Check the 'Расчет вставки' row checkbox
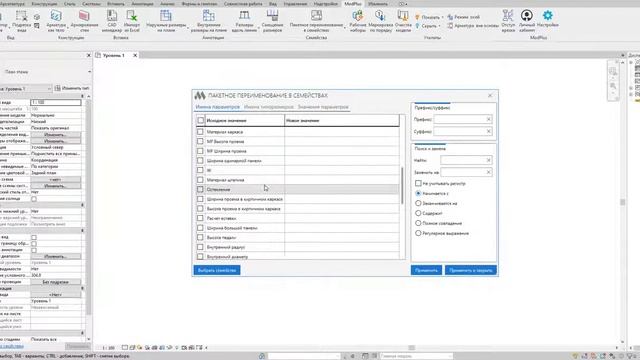640x360 pixels. [x=200, y=218]
